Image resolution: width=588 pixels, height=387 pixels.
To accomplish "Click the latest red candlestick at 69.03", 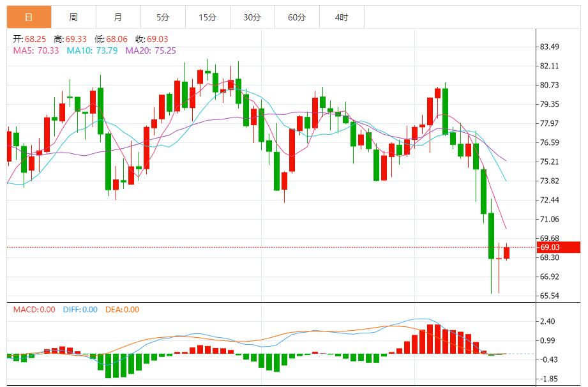I will tap(507, 252).
